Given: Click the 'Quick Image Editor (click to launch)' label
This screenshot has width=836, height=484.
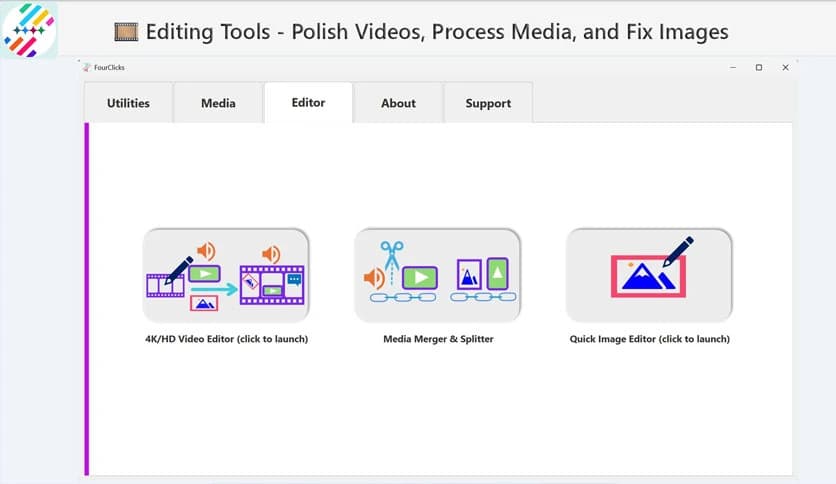Looking at the screenshot, I should pyautogui.click(x=649, y=339).
